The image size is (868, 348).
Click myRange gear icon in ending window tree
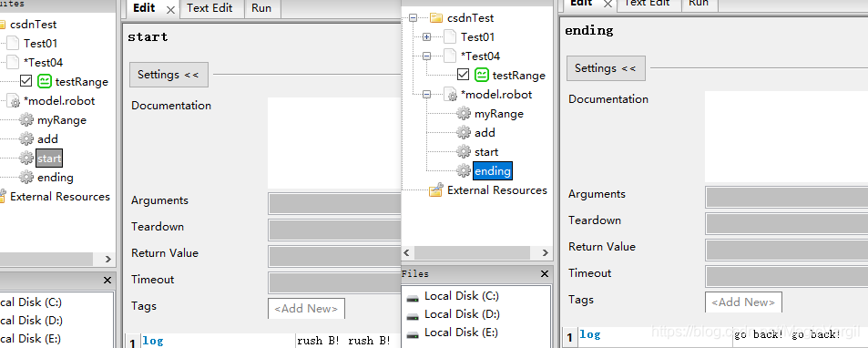coord(464,114)
